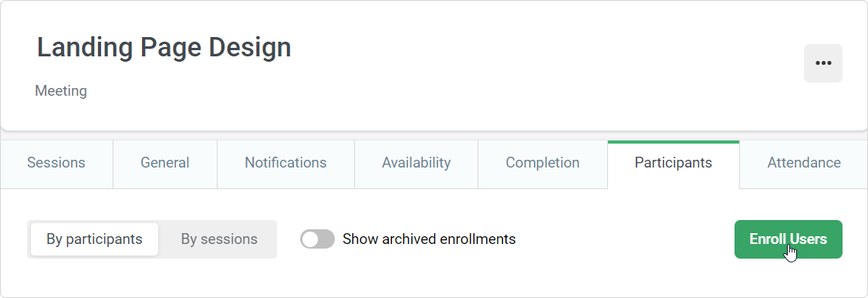Screen dimensions: 868x298
Task: Open the three-dots more options menu
Action: coord(822,63)
